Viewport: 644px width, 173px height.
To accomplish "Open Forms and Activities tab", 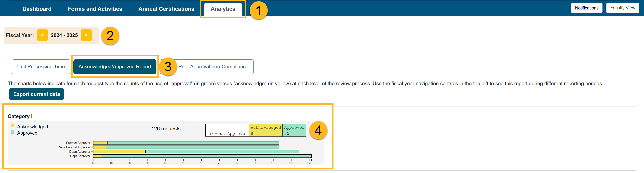I will pos(95,9).
